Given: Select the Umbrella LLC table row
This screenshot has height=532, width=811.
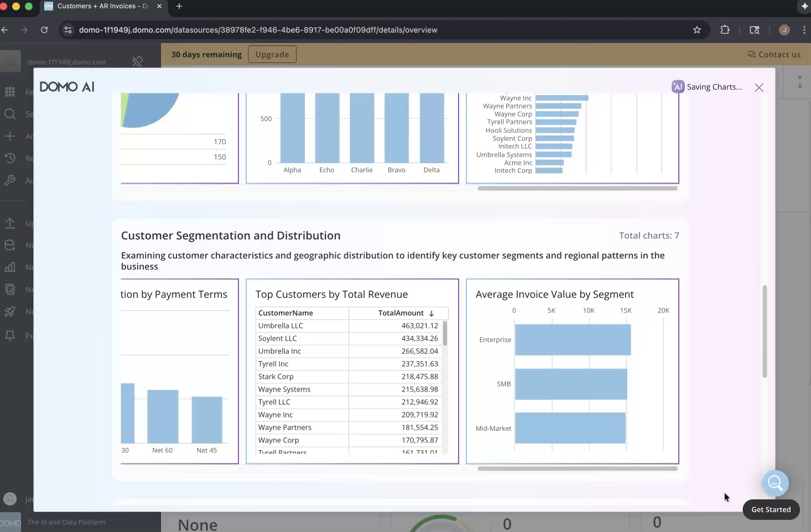Looking at the screenshot, I should point(349,326).
